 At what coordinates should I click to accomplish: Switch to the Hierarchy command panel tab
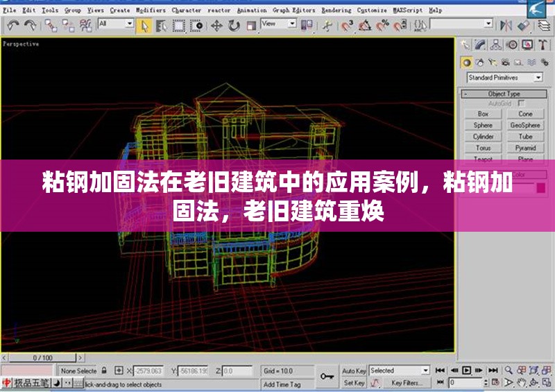[x=496, y=44]
